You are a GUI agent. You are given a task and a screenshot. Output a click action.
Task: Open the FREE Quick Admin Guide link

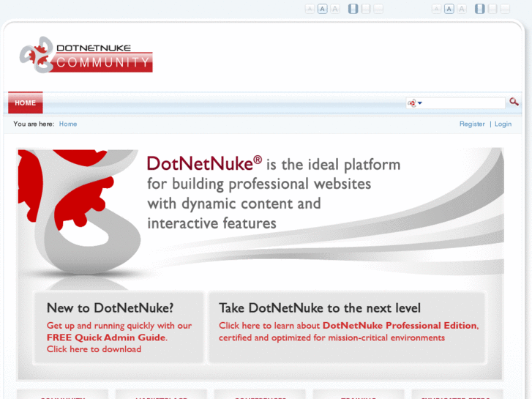(x=107, y=338)
